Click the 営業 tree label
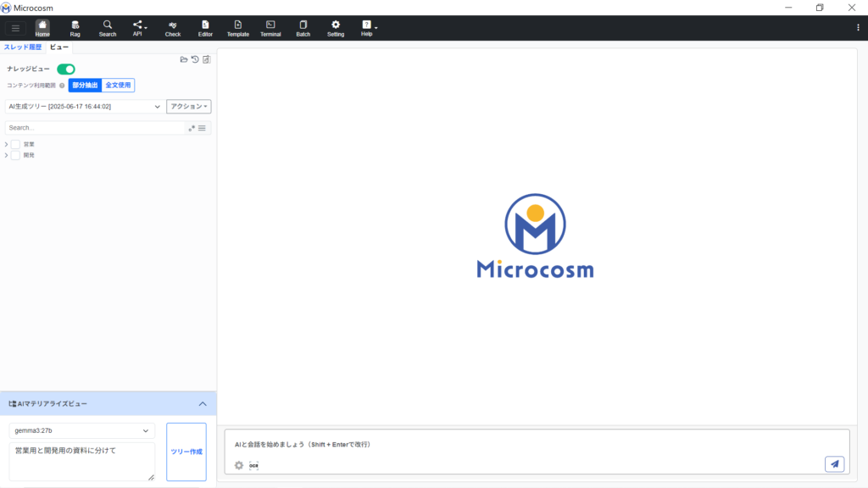Viewport: 868px width, 488px height. tap(29, 144)
